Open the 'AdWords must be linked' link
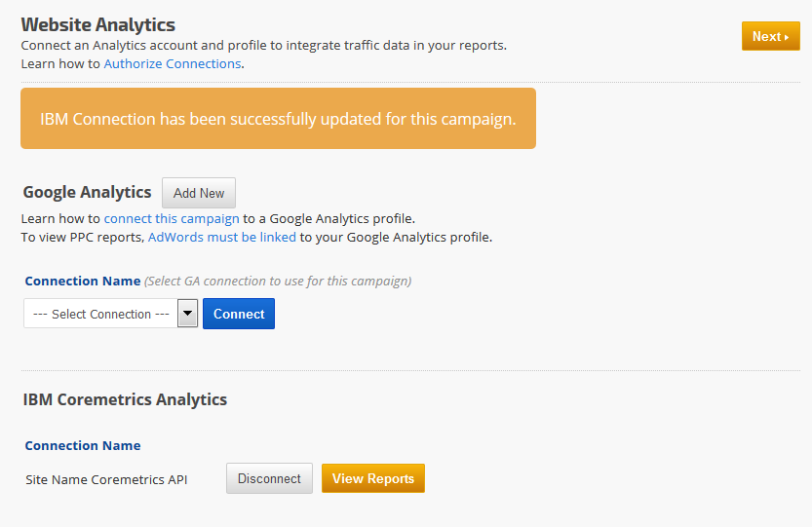812x527 pixels. click(221, 237)
